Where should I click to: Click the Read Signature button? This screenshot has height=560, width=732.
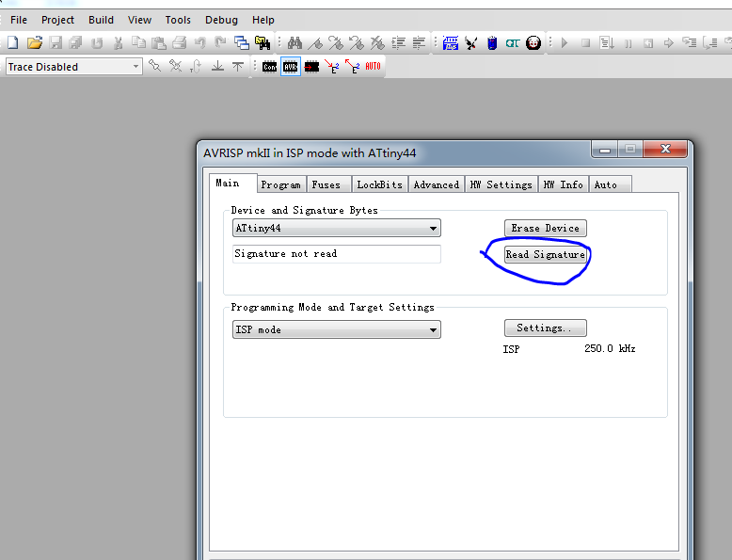pyautogui.click(x=546, y=254)
